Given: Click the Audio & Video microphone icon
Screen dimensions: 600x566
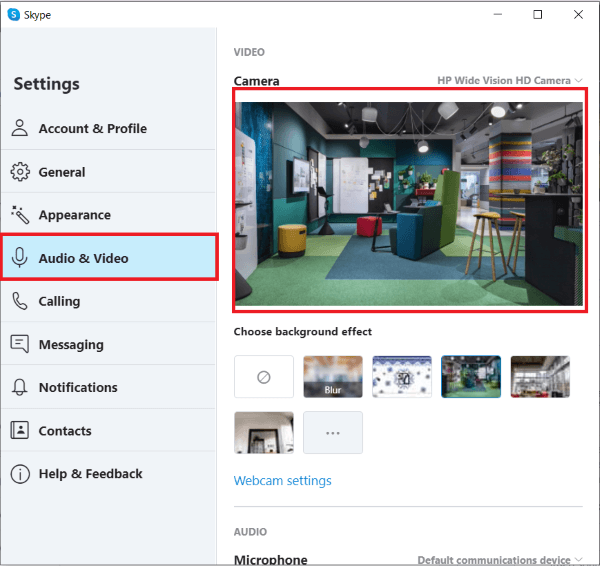Looking at the screenshot, I should coord(20,258).
